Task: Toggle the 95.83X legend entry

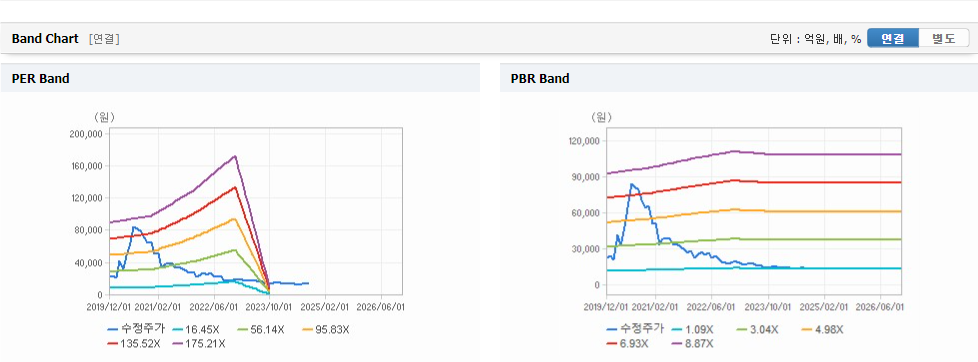Action: [x=325, y=329]
